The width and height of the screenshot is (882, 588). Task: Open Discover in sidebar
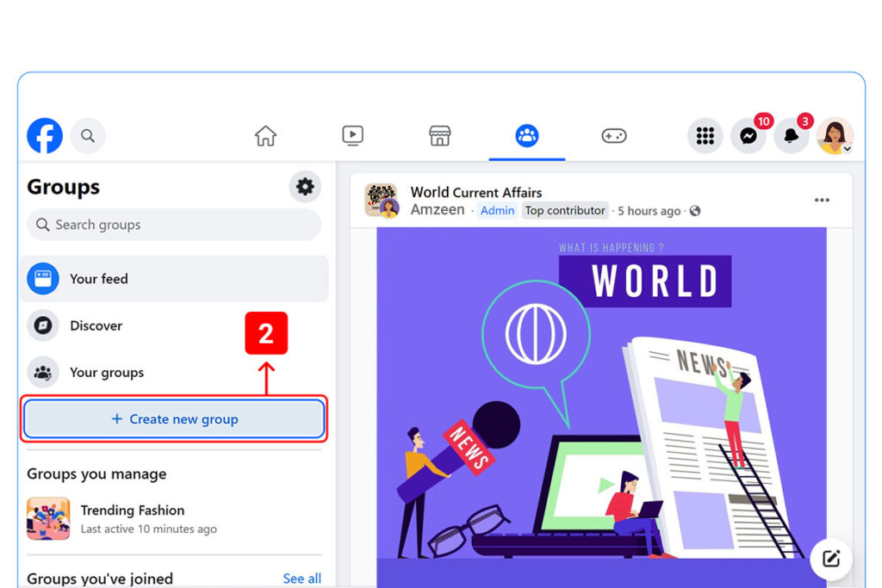pos(174,325)
